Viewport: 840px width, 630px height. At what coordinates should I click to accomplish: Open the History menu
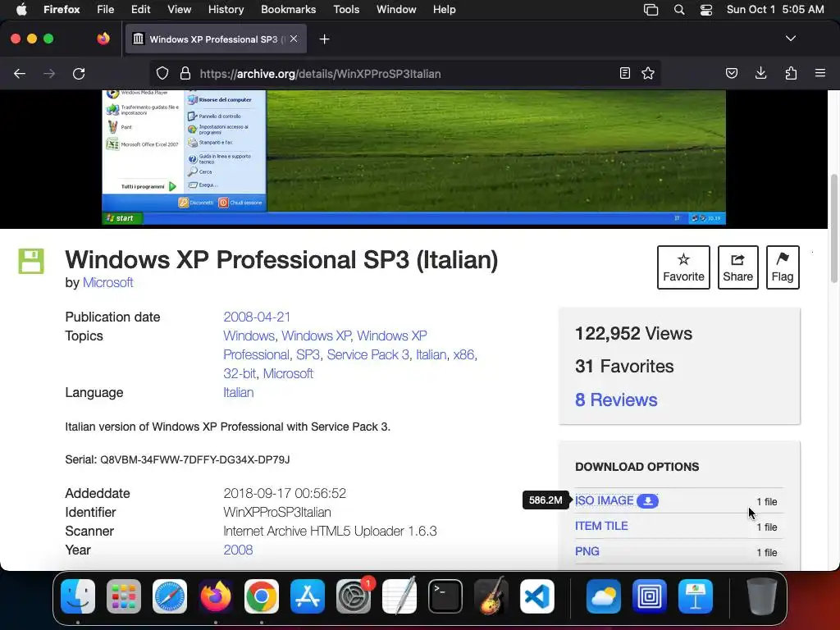(x=226, y=9)
